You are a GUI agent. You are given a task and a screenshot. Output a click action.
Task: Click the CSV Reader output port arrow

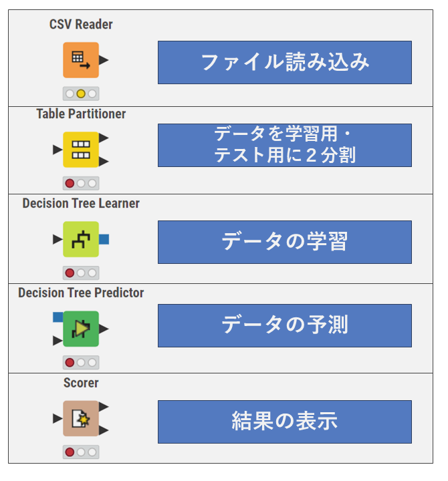[104, 60]
